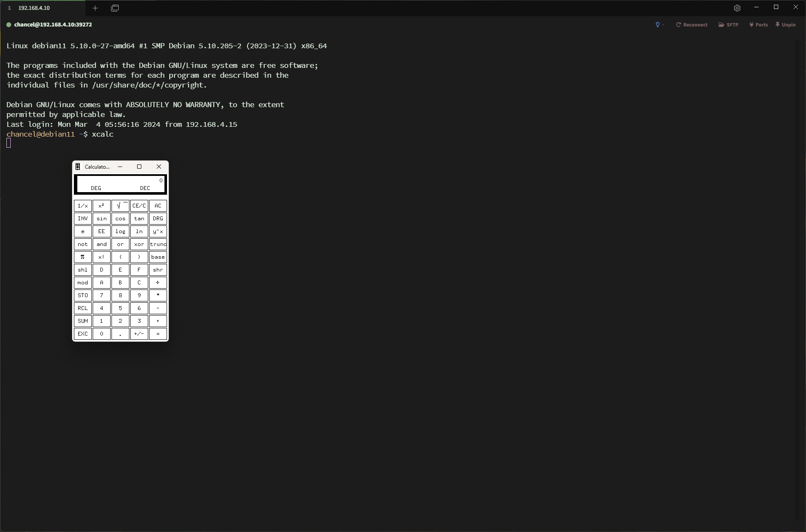Click the Reconnect session button
Viewport: 806px width, 532px height.
pos(692,25)
